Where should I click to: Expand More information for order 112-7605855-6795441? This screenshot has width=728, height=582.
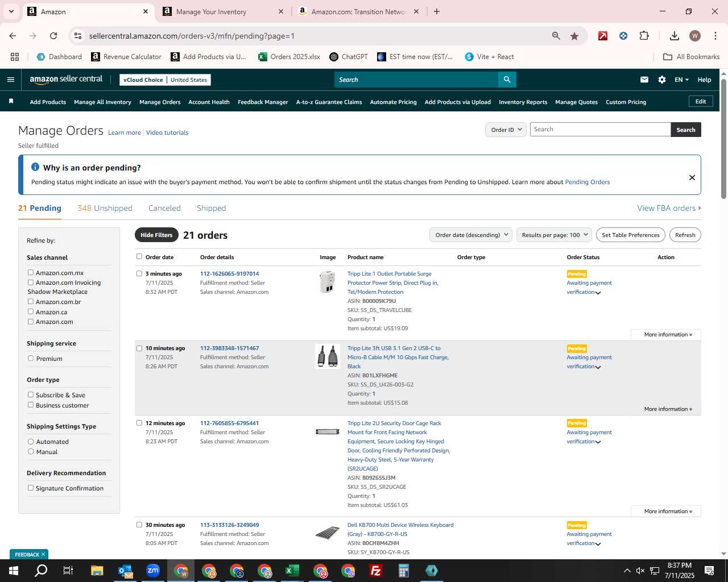point(668,512)
